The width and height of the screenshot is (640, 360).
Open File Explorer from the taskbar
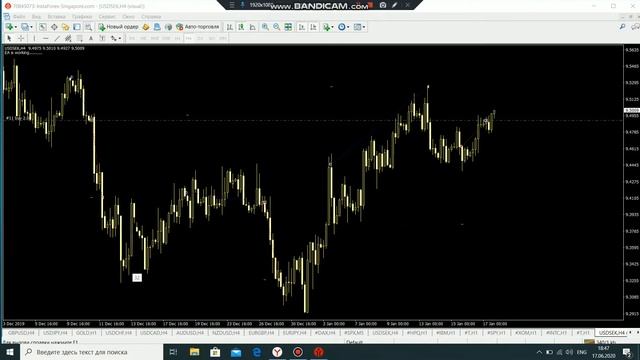[x=194, y=352]
